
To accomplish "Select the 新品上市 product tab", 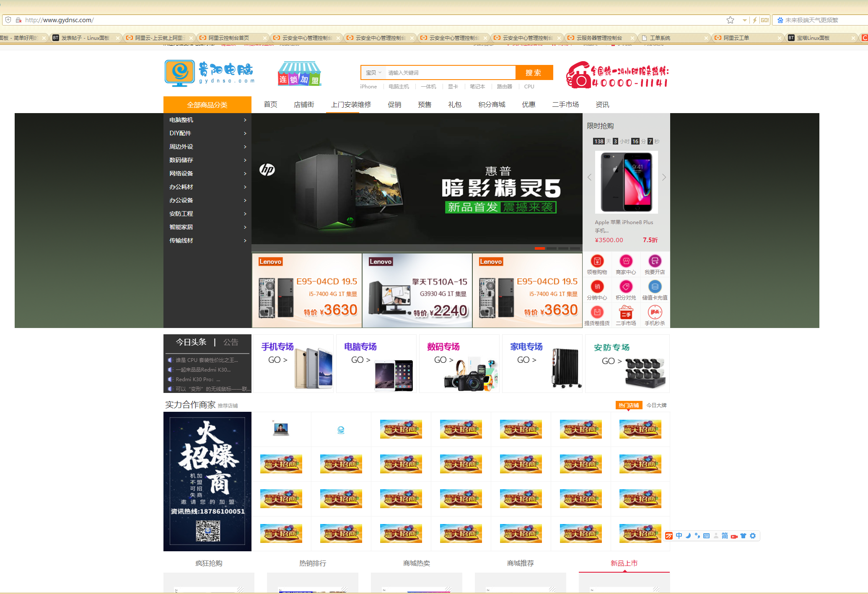I will click(624, 563).
